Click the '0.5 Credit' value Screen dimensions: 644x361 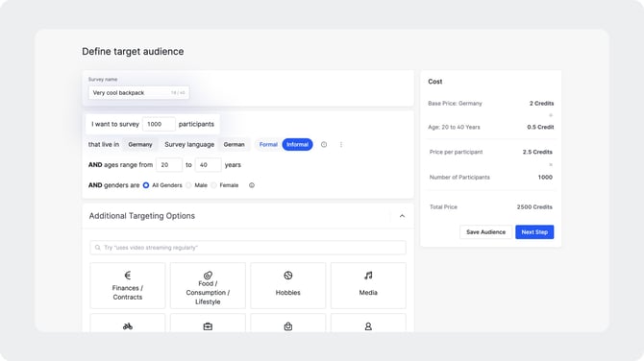540,127
